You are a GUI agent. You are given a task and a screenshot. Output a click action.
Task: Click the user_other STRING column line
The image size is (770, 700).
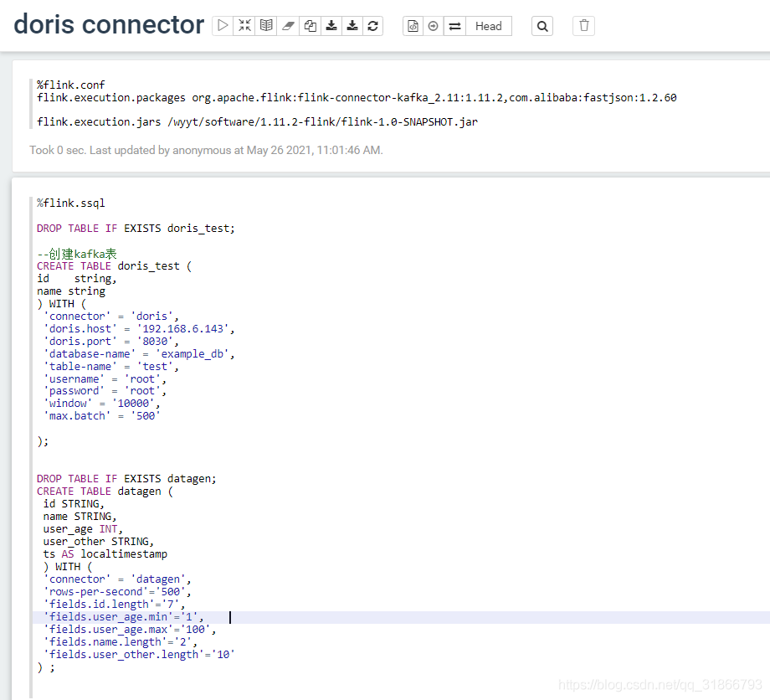[98, 542]
